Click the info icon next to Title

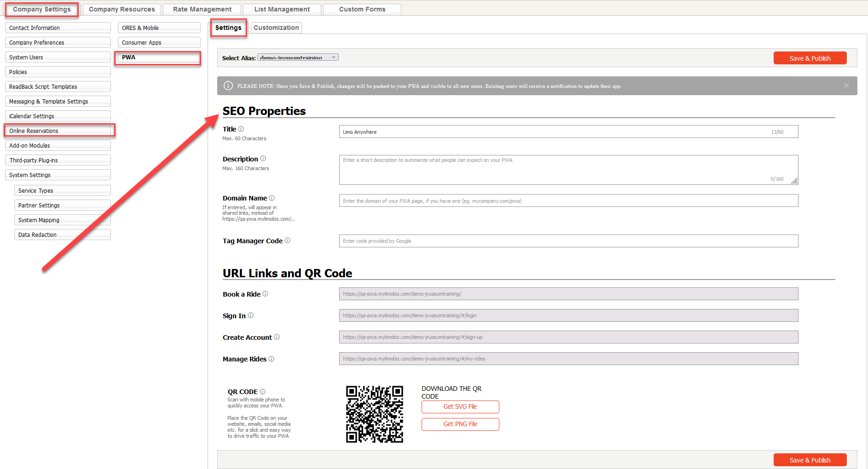(x=241, y=129)
